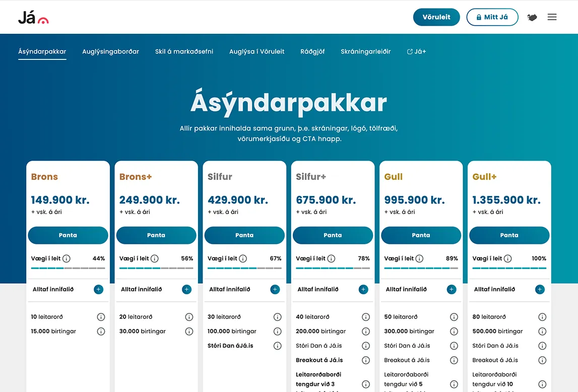The image size is (578, 392).
Task: Click the 149.900 kr. price
Action: pos(60,200)
